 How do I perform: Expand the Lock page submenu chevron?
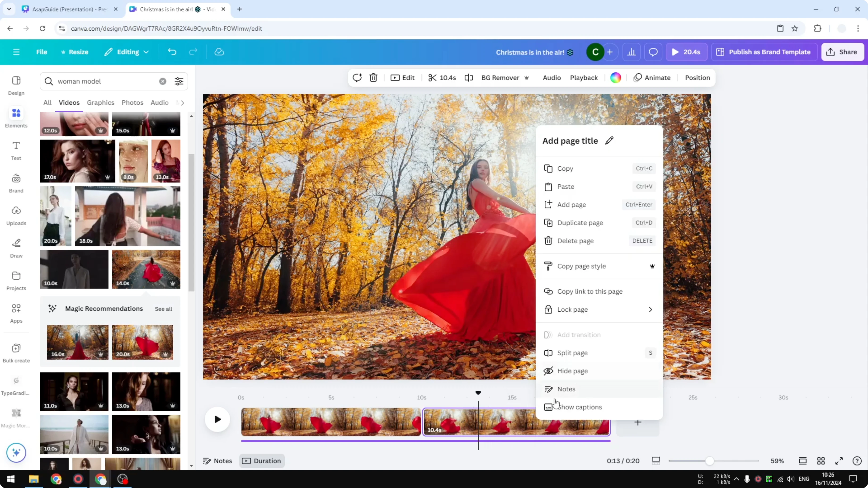click(x=650, y=310)
